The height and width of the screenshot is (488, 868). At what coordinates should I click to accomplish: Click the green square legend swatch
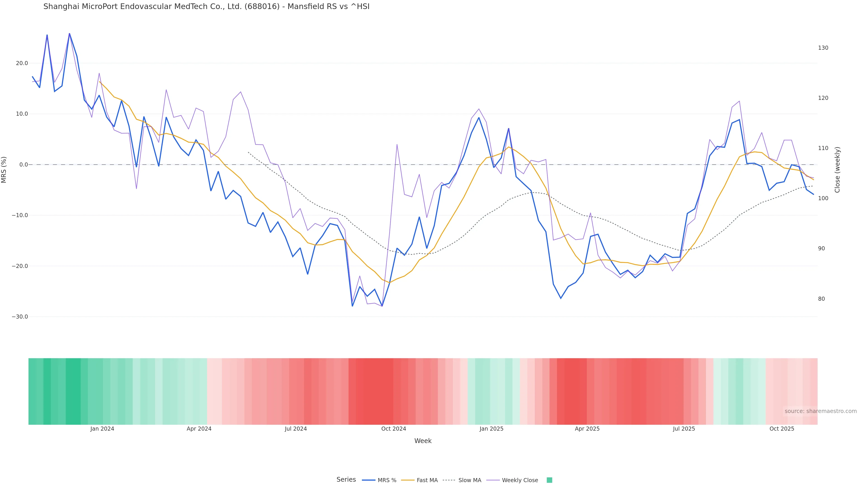549,480
